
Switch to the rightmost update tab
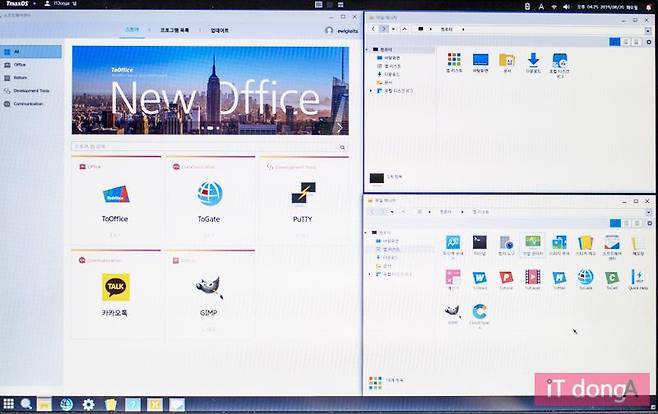click(x=219, y=30)
